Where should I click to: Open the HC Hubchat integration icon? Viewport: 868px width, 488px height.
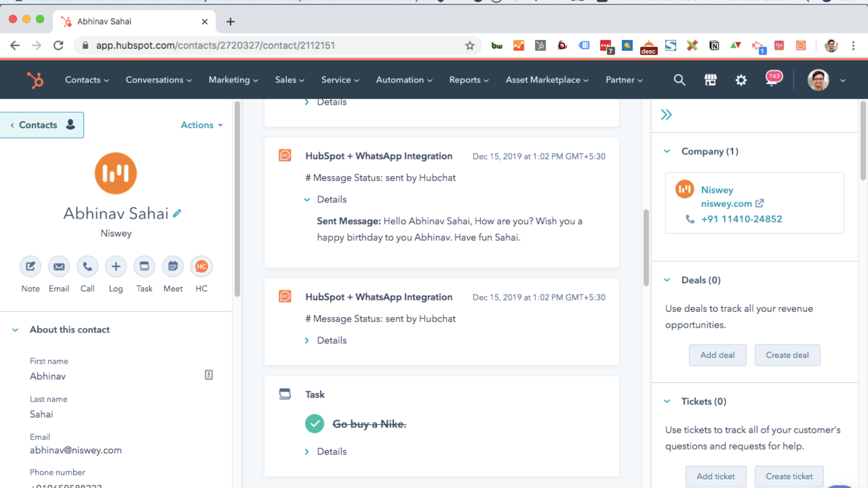[x=201, y=266]
